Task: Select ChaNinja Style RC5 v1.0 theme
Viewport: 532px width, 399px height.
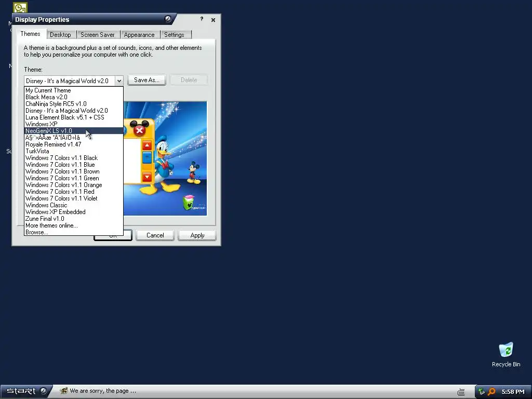Action: point(74,104)
